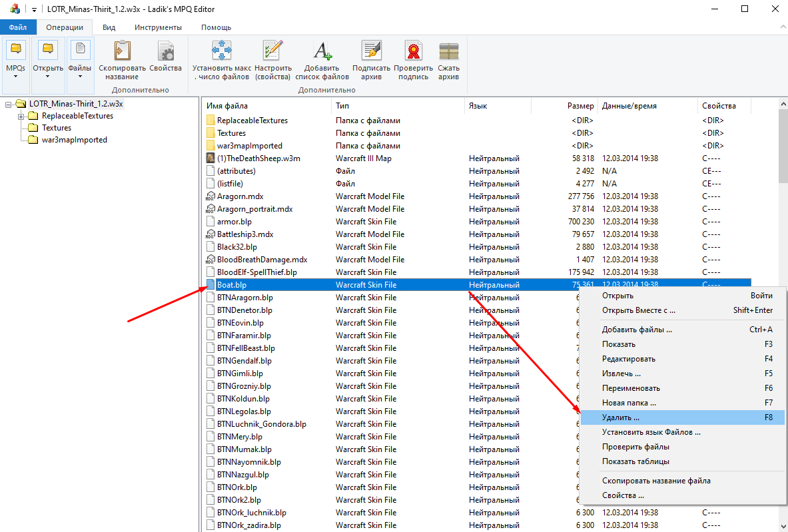Screen dimensions: 788x532
Task: Open the blue Файл menu button
Action: [18, 27]
